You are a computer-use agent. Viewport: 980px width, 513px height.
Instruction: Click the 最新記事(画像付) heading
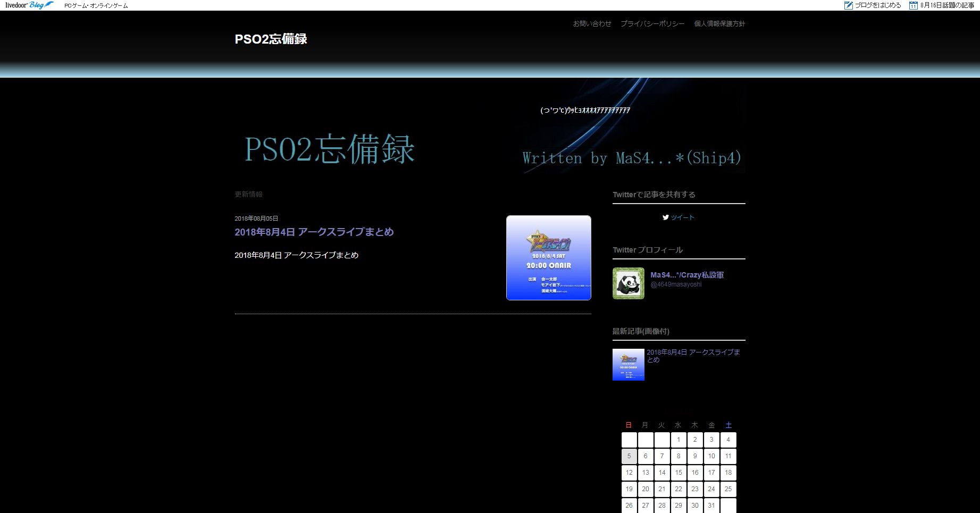pyautogui.click(x=641, y=331)
